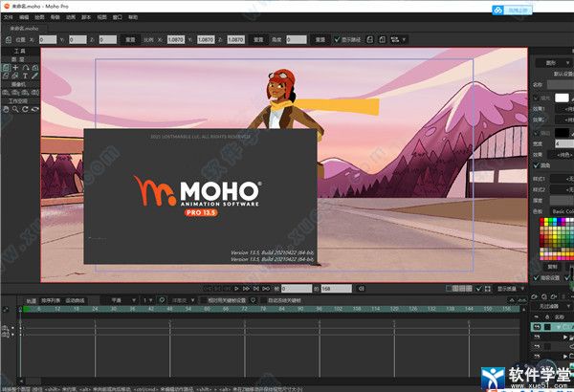This screenshot has width=574, height=392.
Task: Open the 效果2 fill effect dropdown
Action: tap(564, 120)
